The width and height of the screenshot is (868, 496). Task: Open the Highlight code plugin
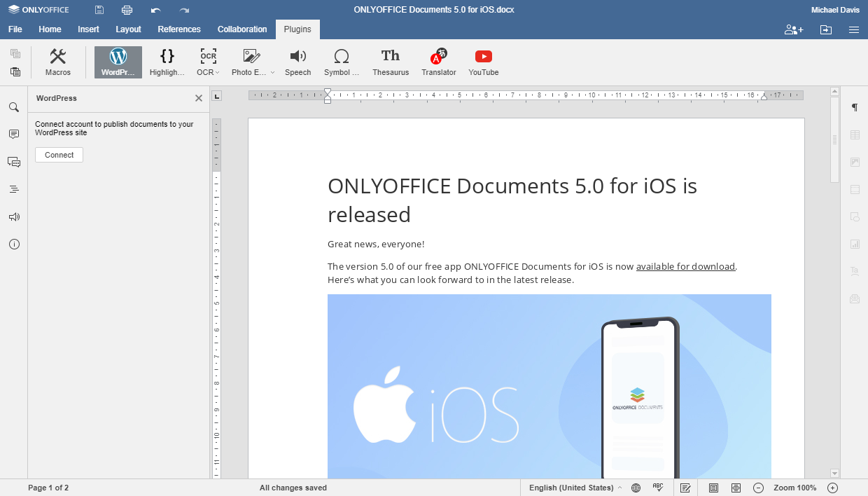click(167, 62)
